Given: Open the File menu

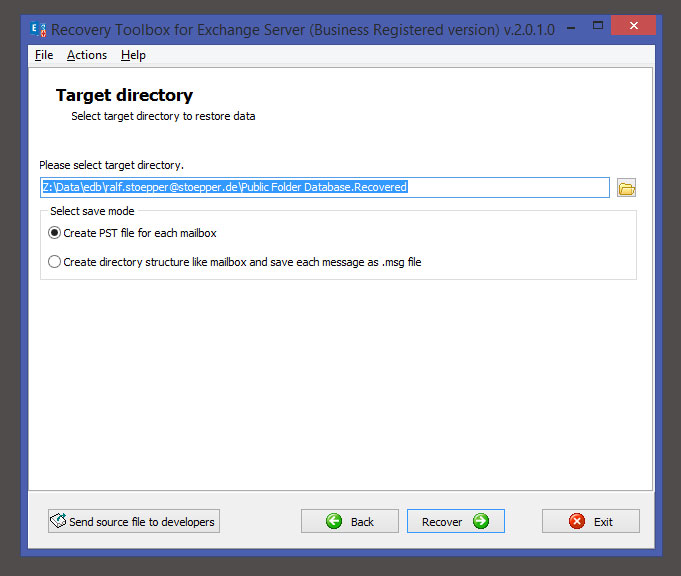Looking at the screenshot, I should click(x=44, y=55).
